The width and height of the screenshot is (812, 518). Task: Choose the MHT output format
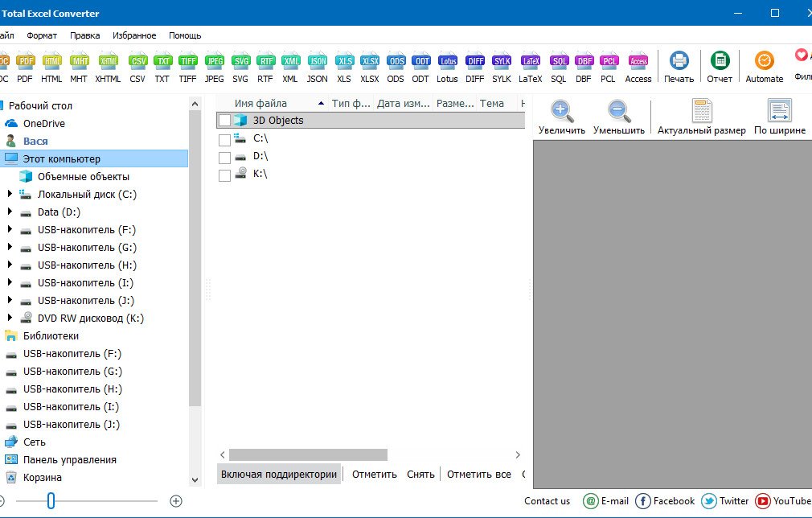point(79,68)
